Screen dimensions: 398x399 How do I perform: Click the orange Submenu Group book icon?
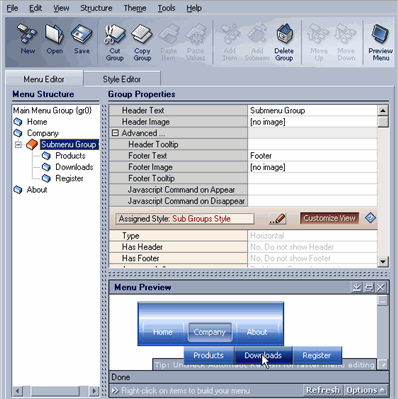pyautogui.click(x=32, y=145)
